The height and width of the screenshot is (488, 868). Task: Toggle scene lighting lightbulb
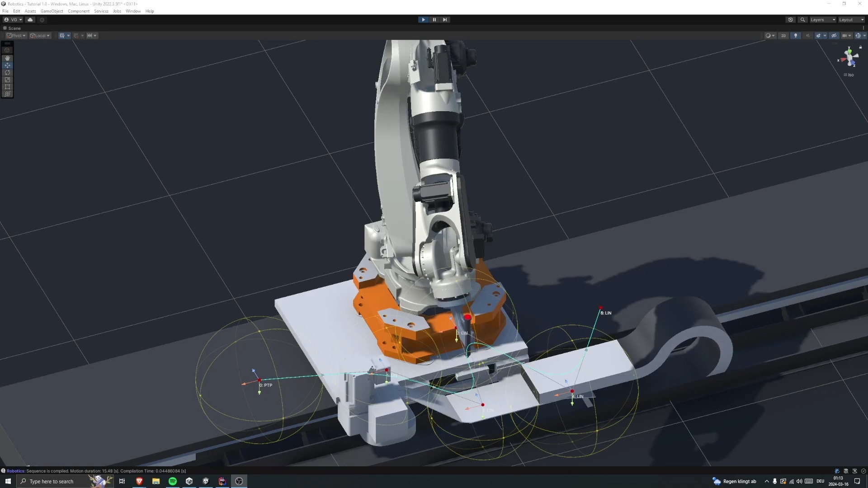(796, 36)
